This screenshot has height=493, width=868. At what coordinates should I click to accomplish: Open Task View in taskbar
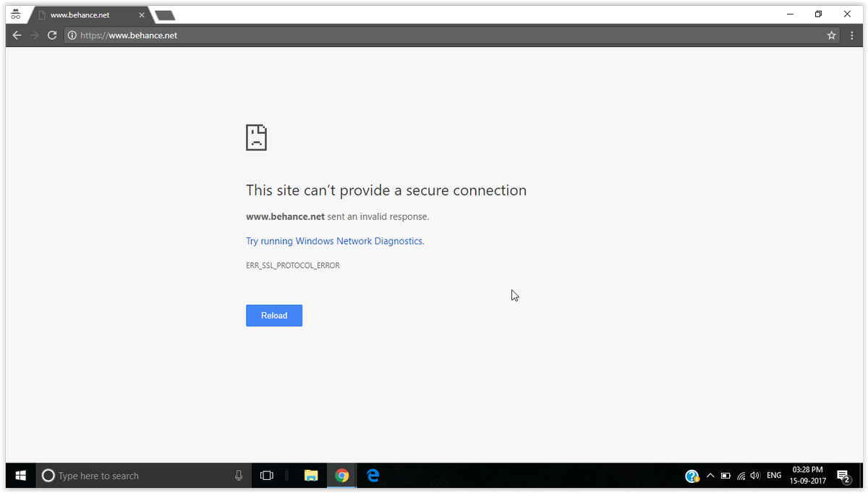pos(267,476)
